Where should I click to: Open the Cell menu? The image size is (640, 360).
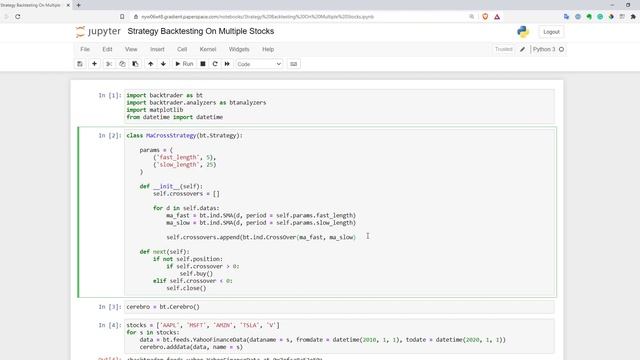(182, 49)
